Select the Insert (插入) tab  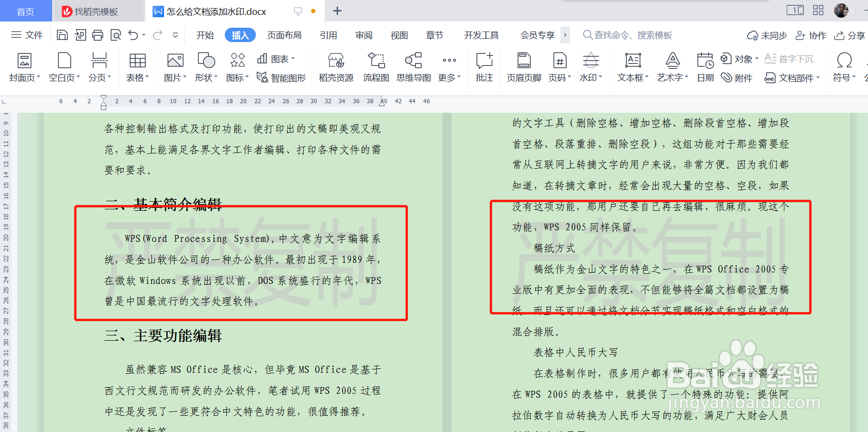(240, 35)
